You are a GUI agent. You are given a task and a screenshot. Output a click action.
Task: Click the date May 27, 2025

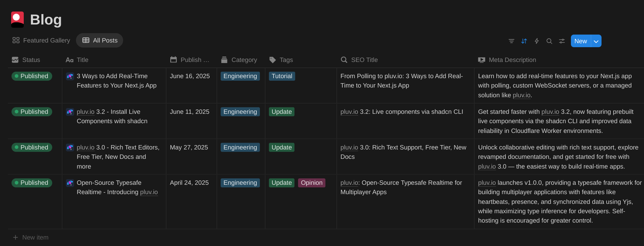pyautogui.click(x=189, y=147)
